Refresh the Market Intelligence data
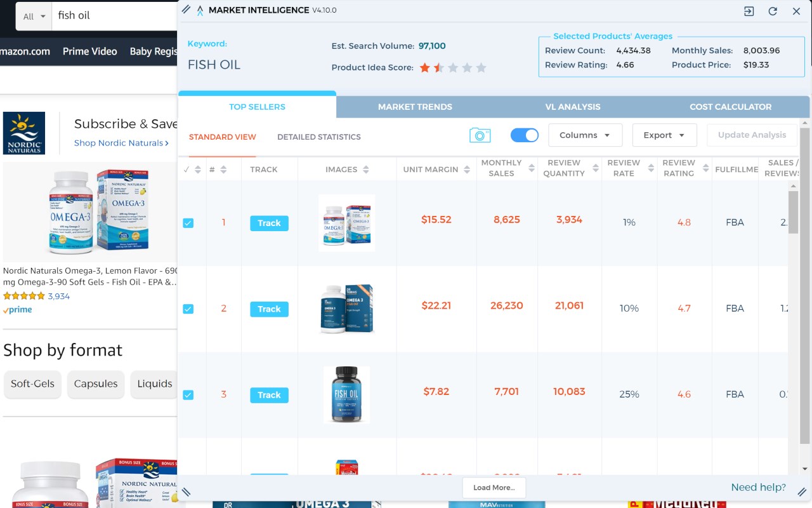The height and width of the screenshot is (508, 812). (773, 11)
